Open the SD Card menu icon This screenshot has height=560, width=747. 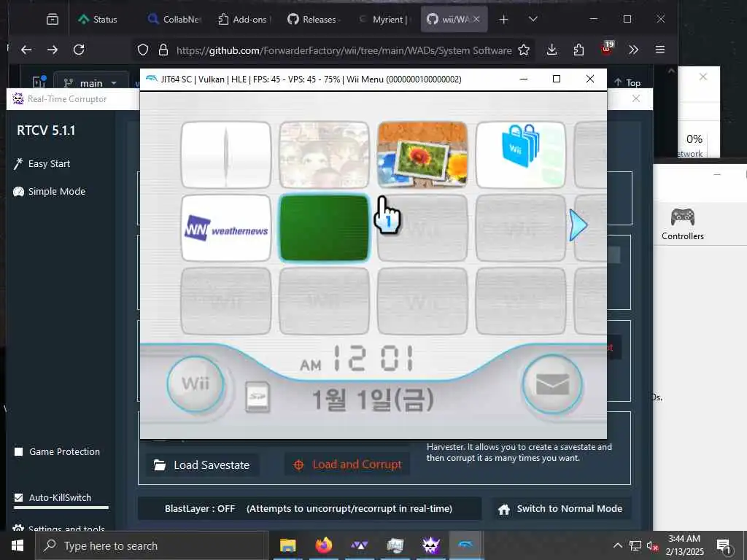[x=258, y=397]
